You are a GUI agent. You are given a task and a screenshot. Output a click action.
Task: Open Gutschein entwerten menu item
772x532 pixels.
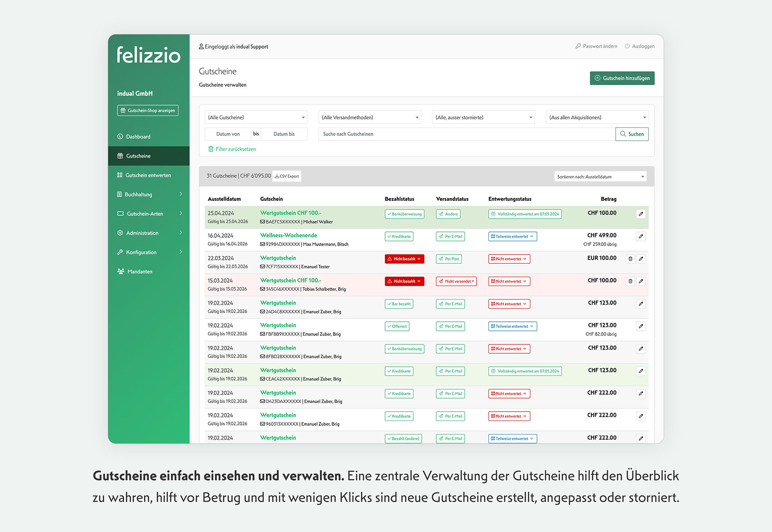tap(148, 175)
